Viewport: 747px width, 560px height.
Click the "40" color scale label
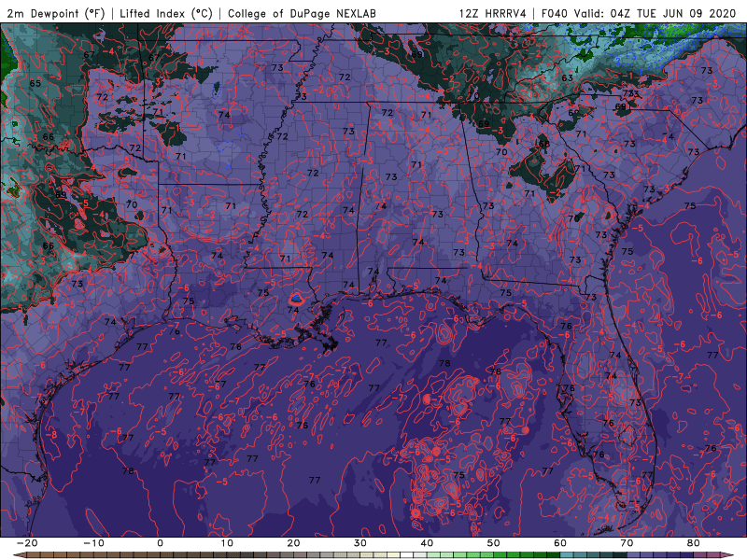(427, 543)
